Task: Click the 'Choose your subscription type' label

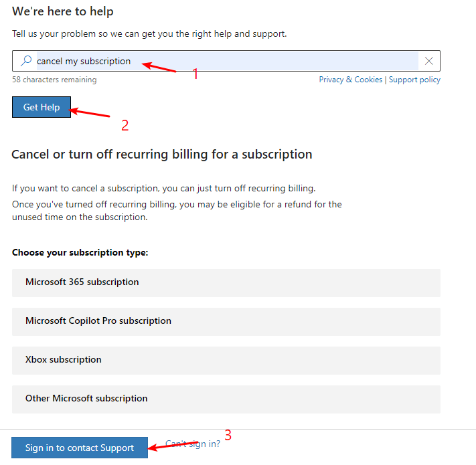Action: coord(80,252)
